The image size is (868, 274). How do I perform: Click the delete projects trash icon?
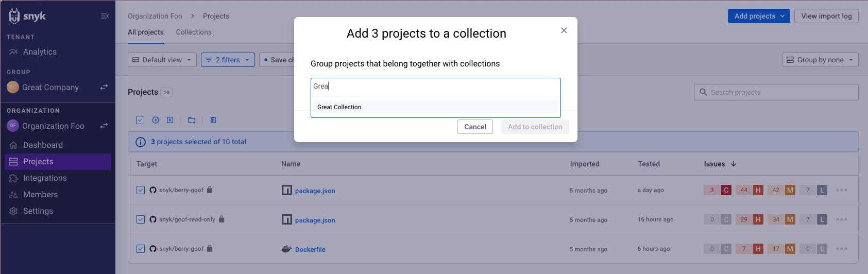pos(213,120)
